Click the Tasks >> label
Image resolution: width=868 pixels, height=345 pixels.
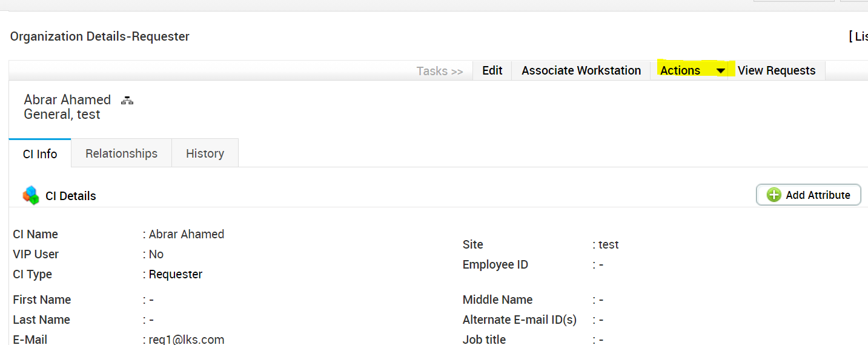click(439, 72)
